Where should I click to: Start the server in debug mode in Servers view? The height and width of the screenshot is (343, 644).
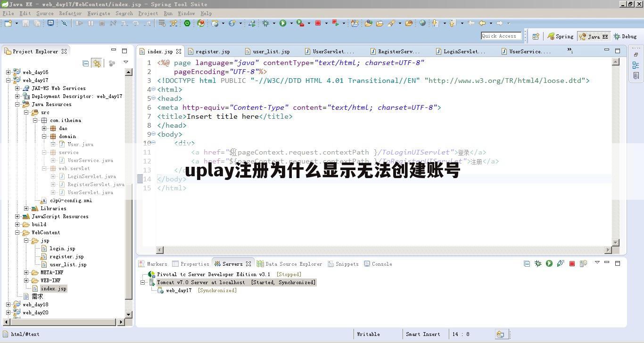click(x=538, y=263)
